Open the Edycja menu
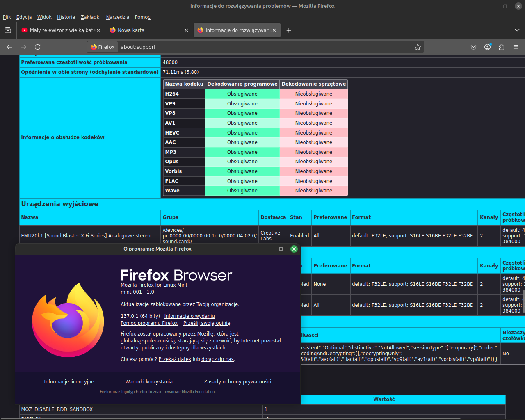This screenshot has width=525, height=420. (24, 17)
